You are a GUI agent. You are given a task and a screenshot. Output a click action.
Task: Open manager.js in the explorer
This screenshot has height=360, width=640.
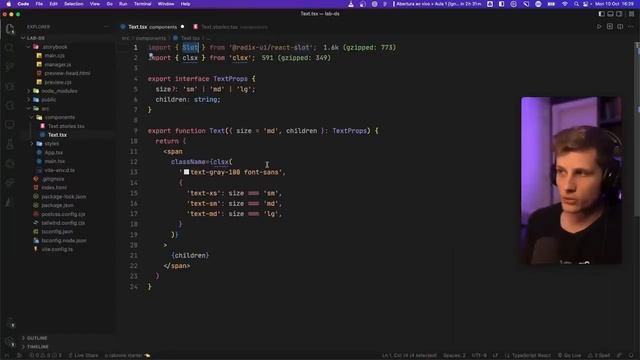click(58, 64)
